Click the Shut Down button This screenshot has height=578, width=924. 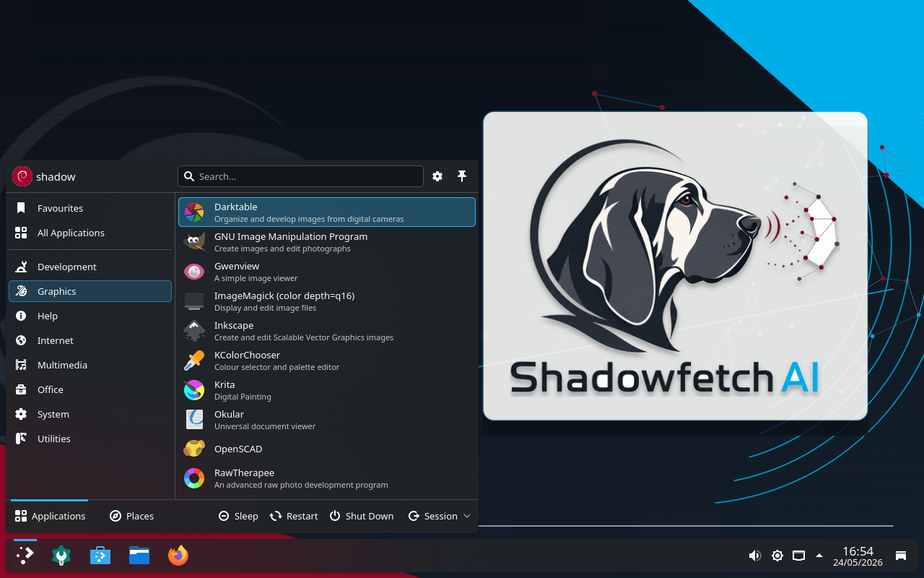(362, 516)
